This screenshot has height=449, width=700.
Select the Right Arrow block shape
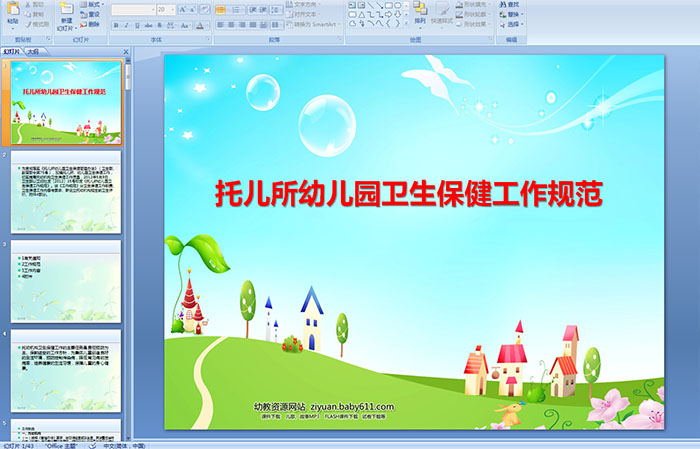(388, 15)
